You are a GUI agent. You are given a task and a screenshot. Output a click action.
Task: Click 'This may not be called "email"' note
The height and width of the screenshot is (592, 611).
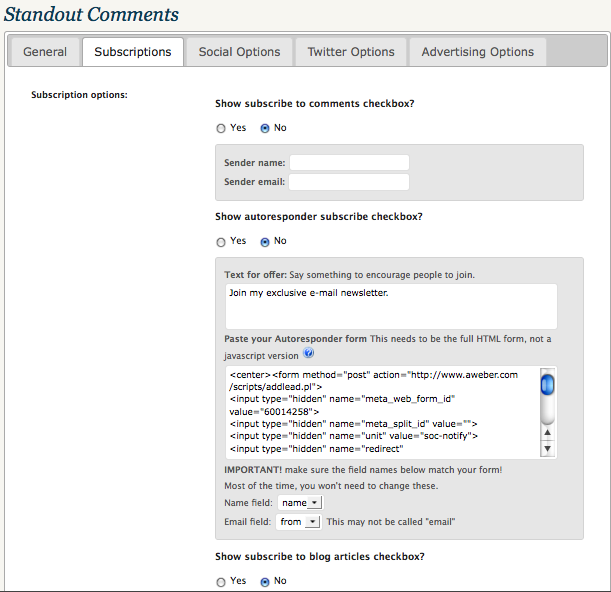391,522
